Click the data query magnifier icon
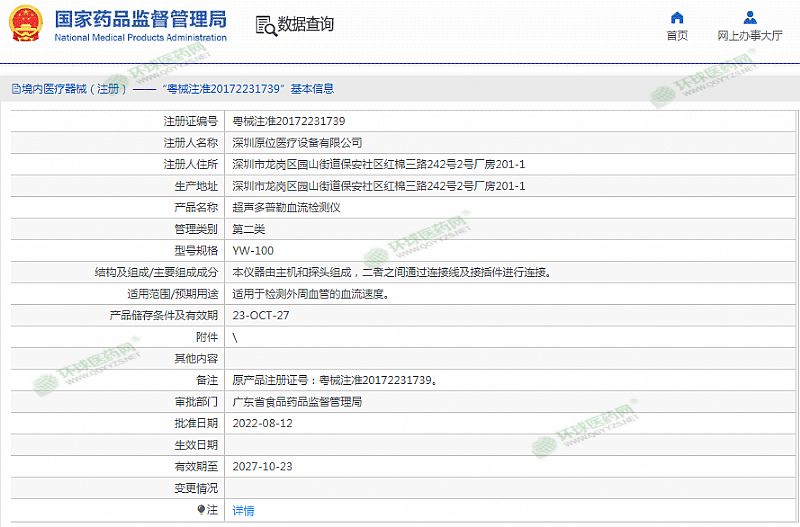Screen dimensions: 800x527 pos(264,25)
